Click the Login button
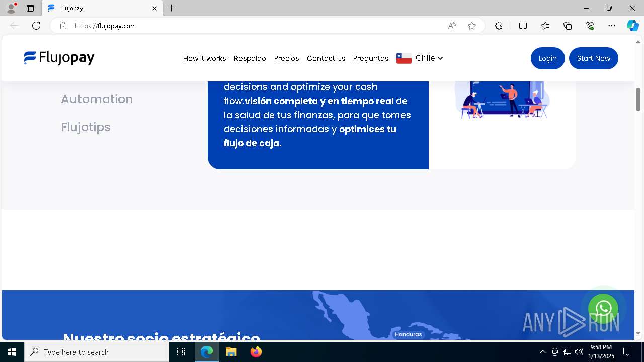Viewport: 644px width, 362px height. pyautogui.click(x=548, y=58)
